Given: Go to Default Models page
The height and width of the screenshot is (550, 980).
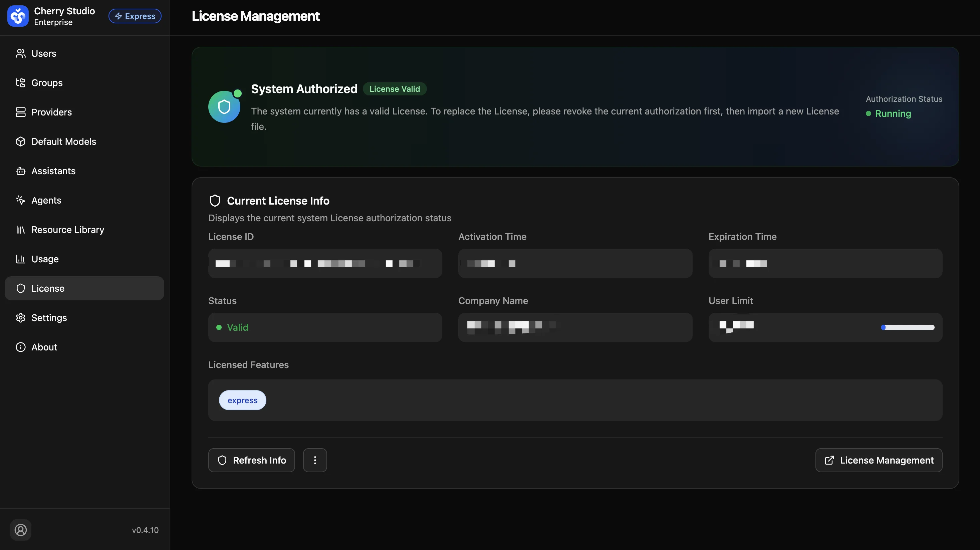Looking at the screenshot, I should tap(84, 142).
